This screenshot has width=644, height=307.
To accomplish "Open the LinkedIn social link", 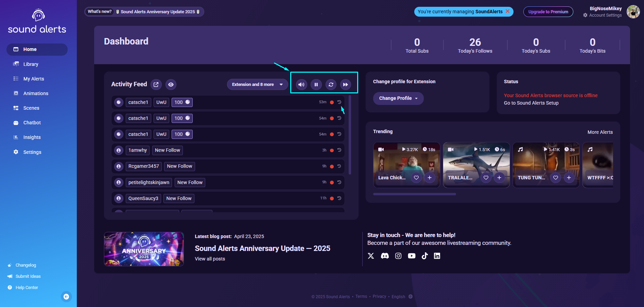I will (x=437, y=256).
